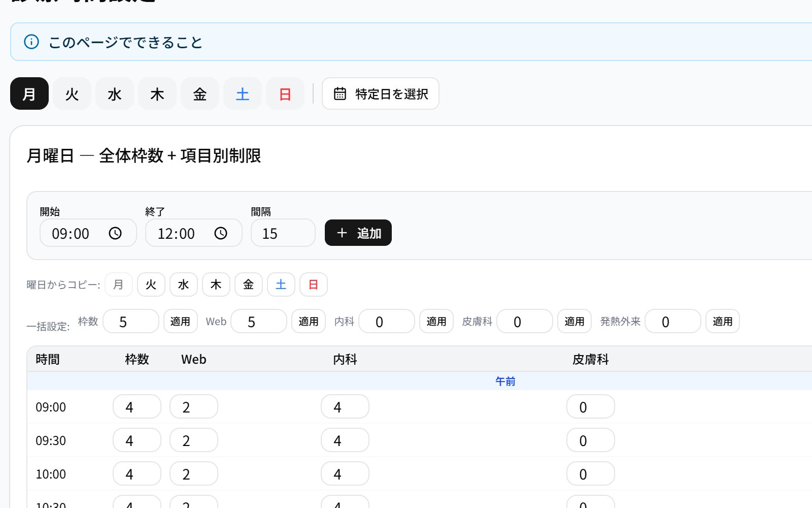Click the Web field in the 09:30 row
The height and width of the screenshot is (508, 812).
(194, 440)
